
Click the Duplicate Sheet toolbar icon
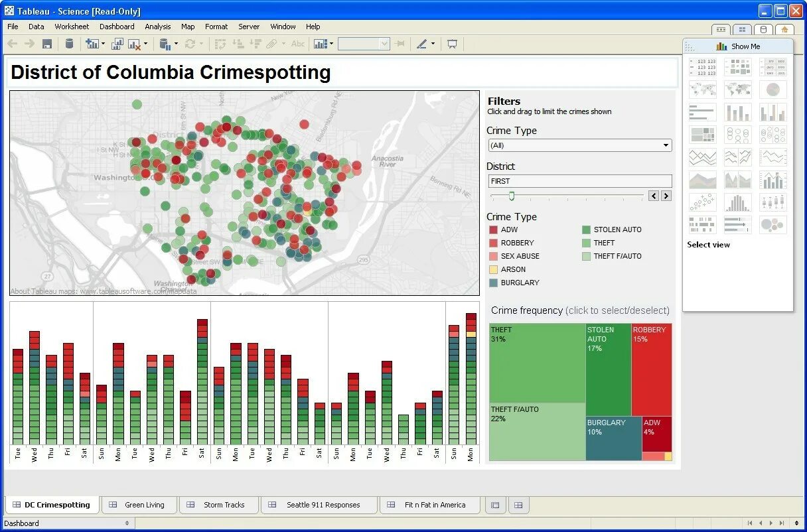tap(117, 44)
